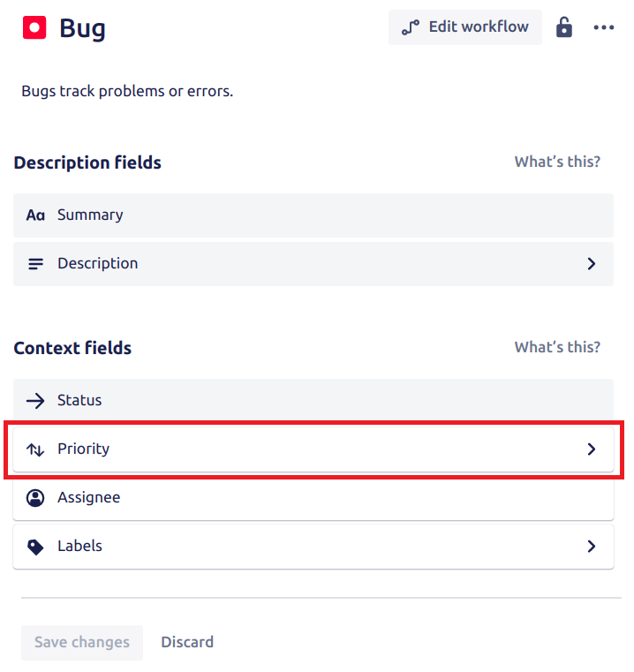The width and height of the screenshot is (634, 672).
Task: Discard the pending changes
Action: coord(187,642)
